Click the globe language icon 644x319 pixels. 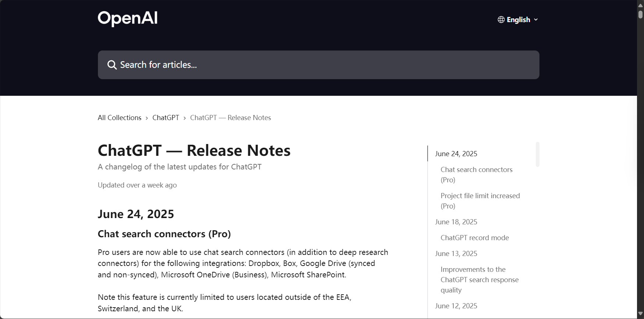point(501,20)
